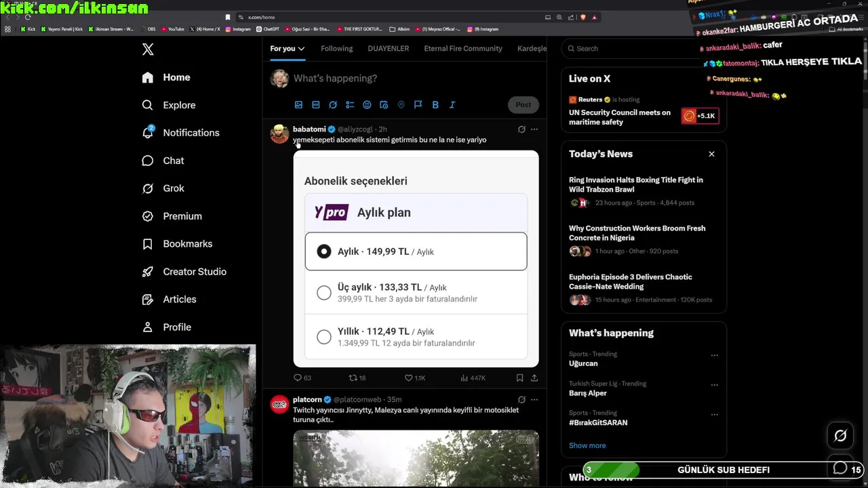Open more options for Uğurcan trend

pos(714,355)
